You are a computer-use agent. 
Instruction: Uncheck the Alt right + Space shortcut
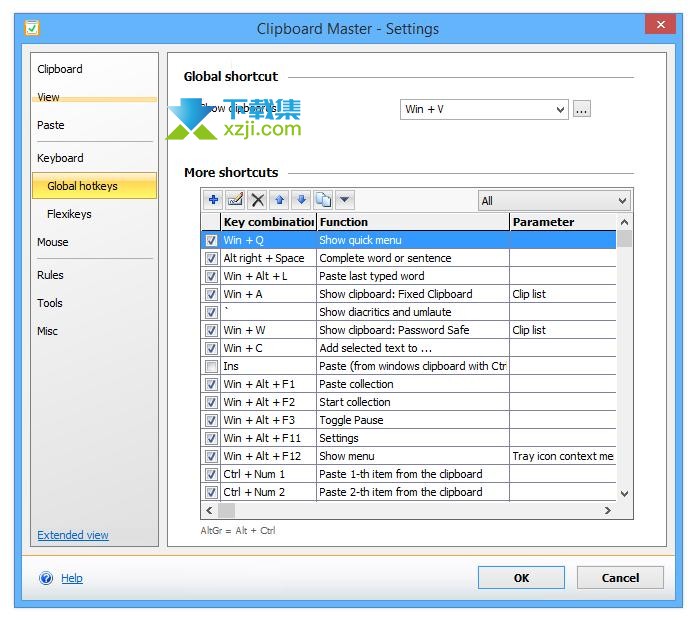[x=211, y=258]
